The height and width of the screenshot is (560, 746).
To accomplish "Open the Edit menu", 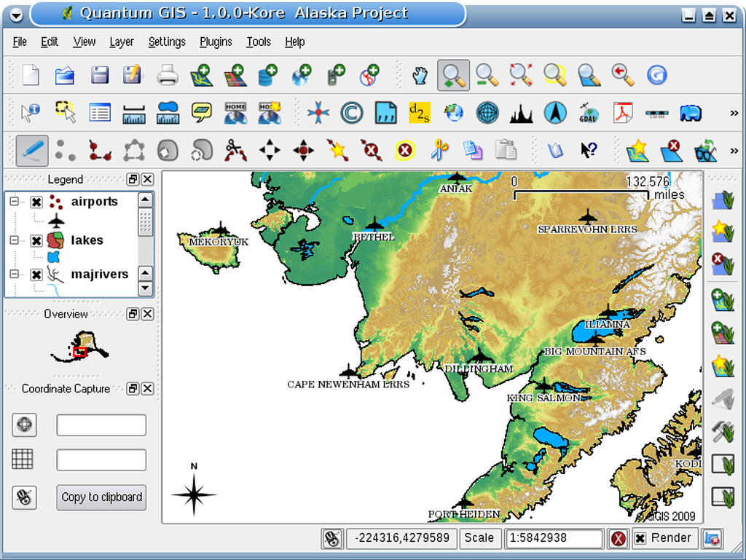I will [50, 42].
